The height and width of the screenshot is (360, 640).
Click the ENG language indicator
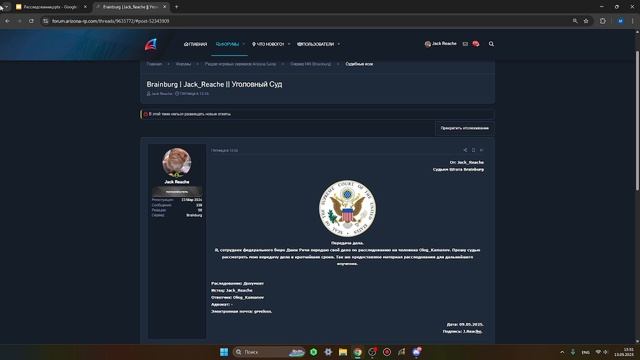tap(586, 352)
